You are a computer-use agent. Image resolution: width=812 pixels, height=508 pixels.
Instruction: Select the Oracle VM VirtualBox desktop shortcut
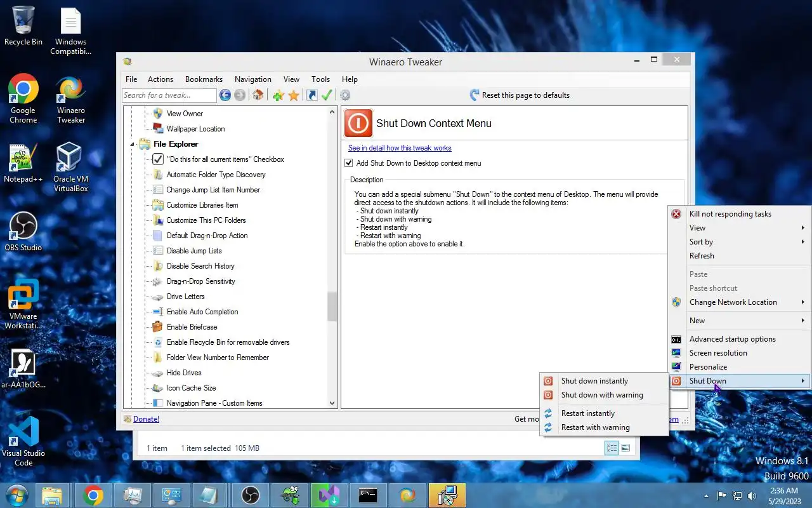tap(71, 167)
